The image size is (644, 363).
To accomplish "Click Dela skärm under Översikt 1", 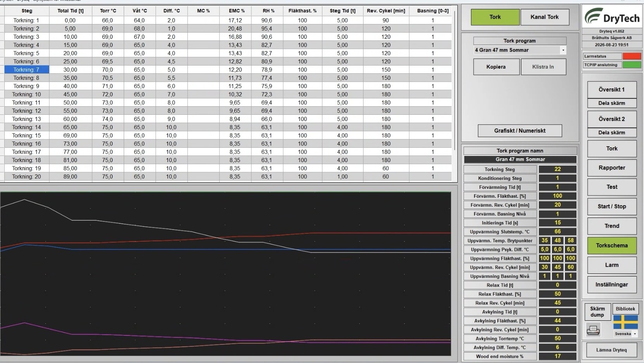I will point(612,103).
